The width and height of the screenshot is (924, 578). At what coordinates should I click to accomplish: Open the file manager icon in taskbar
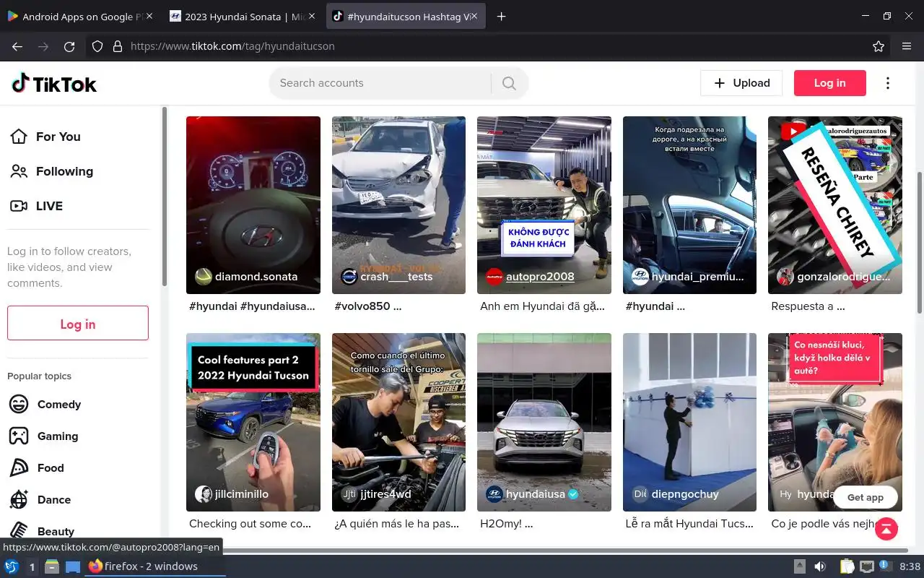point(52,566)
